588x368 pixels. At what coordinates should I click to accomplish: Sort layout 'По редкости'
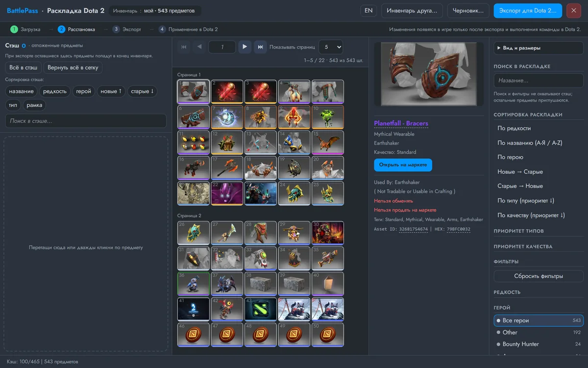point(539,128)
